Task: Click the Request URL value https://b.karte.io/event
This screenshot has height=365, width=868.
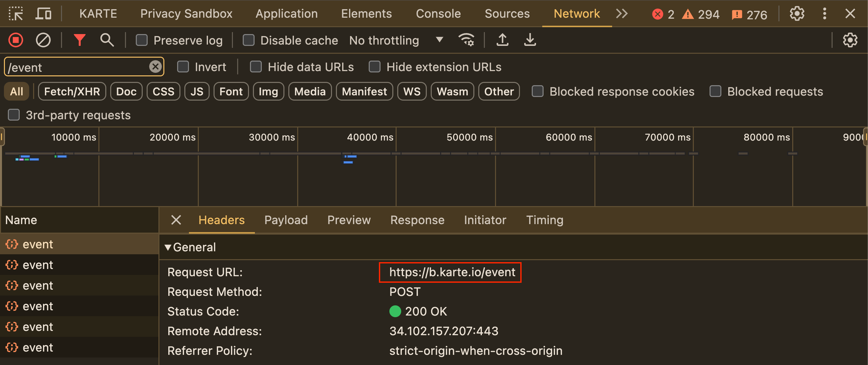Action: click(452, 272)
